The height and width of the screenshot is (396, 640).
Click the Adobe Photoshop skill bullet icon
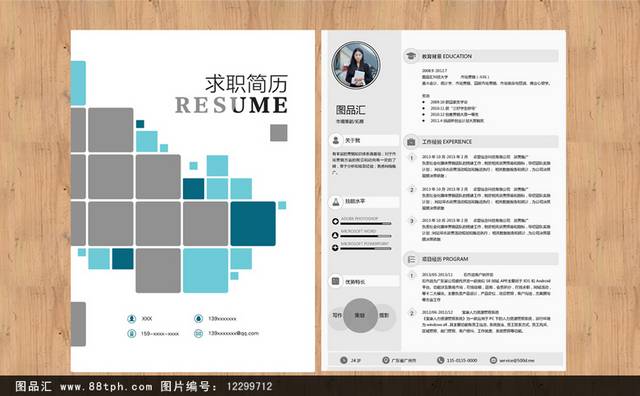(x=335, y=221)
